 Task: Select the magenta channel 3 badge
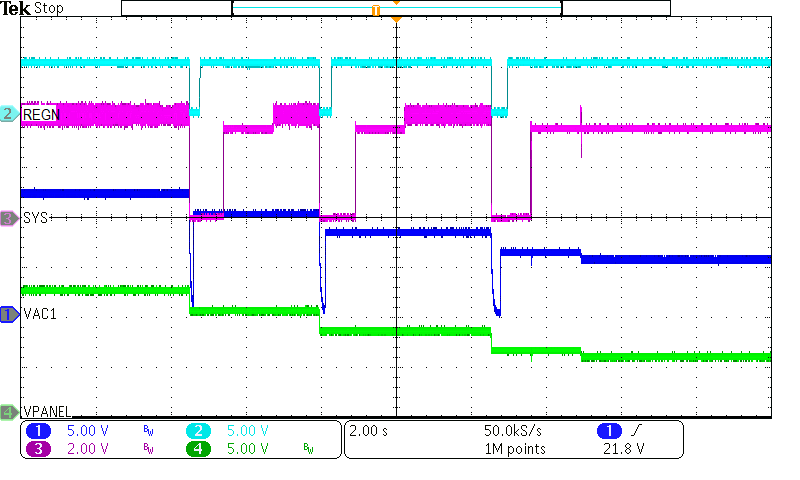point(41,448)
